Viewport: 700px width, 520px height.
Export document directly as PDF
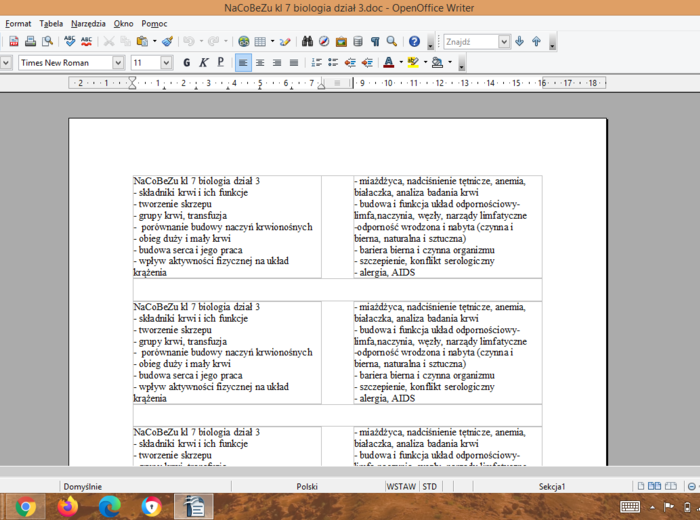coord(14,42)
